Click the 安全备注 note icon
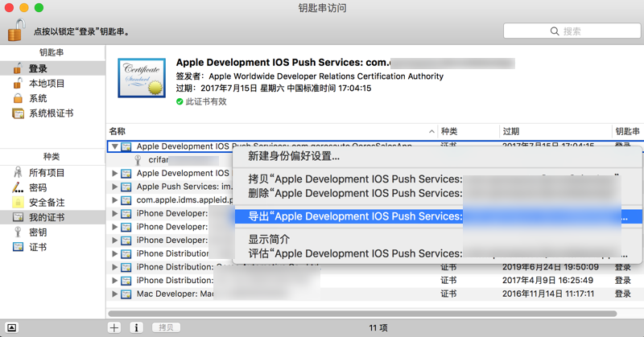644x337 pixels. pos(18,203)
